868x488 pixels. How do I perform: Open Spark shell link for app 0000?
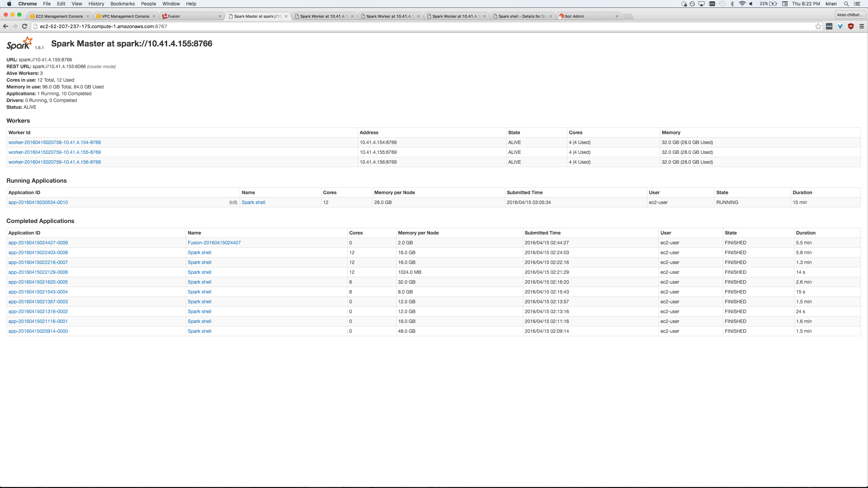tap(199, 331)
